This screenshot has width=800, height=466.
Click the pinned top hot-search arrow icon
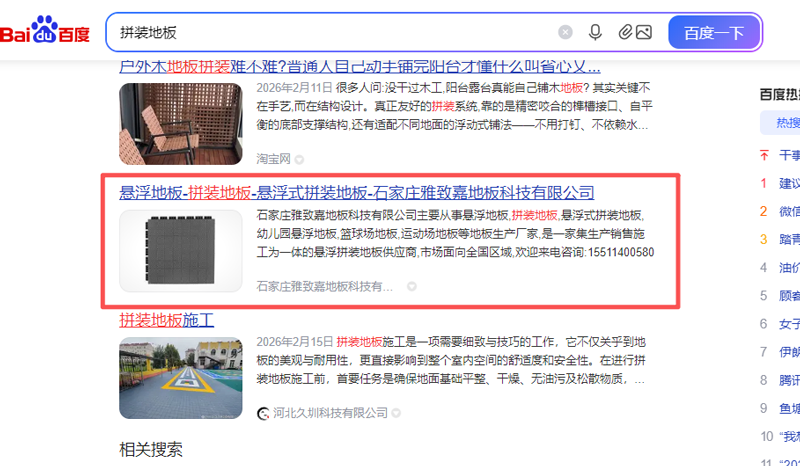[x=764, y=155]
